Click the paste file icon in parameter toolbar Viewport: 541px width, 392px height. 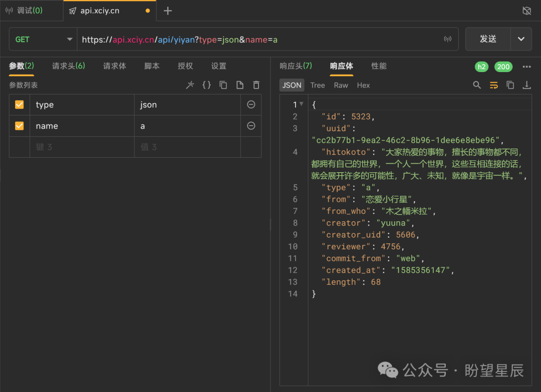coord(240,85)
